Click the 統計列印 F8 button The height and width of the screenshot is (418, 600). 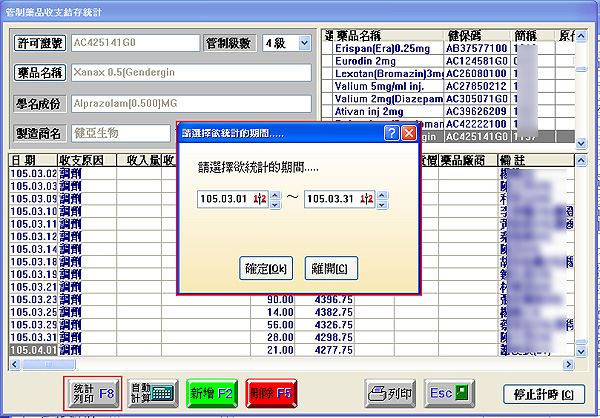[95, 393]
